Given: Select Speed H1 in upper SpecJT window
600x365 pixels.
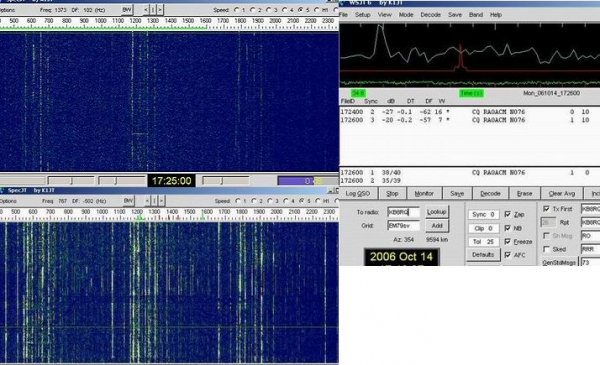Looking at the screenshot, I should point(317,10).
